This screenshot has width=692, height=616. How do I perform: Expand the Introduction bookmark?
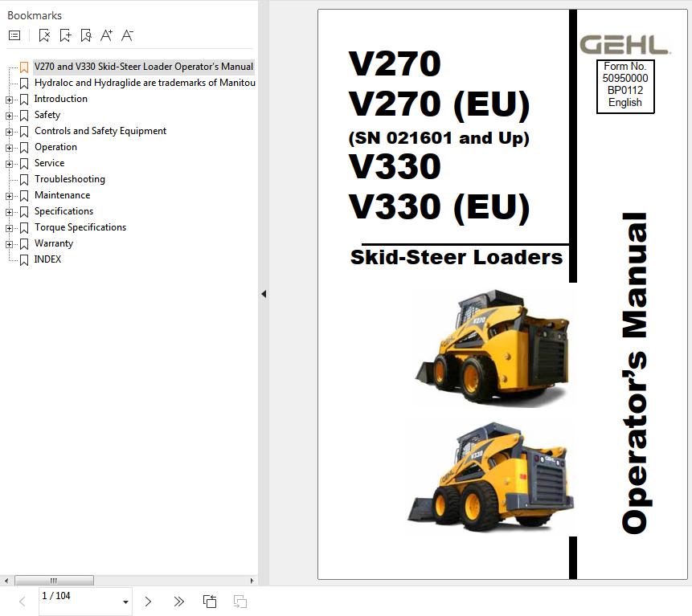tap(9, 100)
